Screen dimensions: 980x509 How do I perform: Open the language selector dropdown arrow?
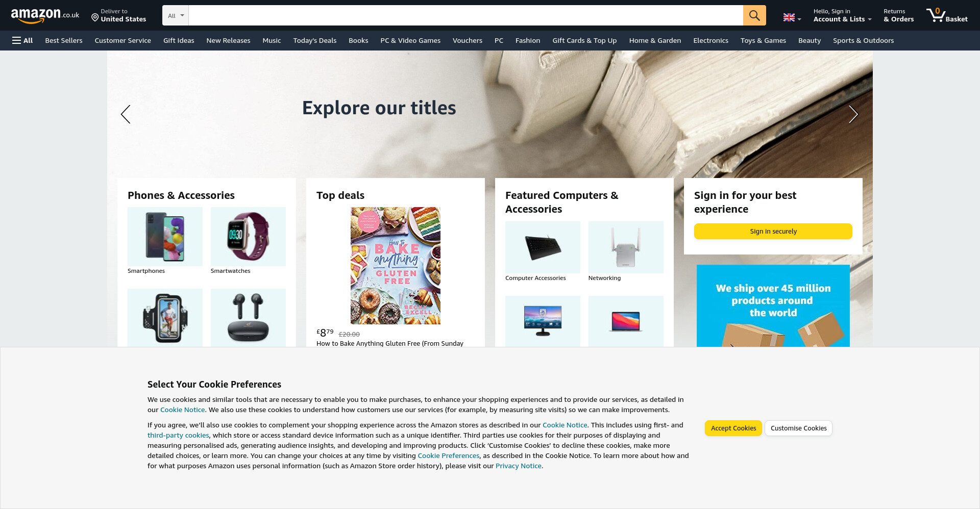[x=799, y=19]
